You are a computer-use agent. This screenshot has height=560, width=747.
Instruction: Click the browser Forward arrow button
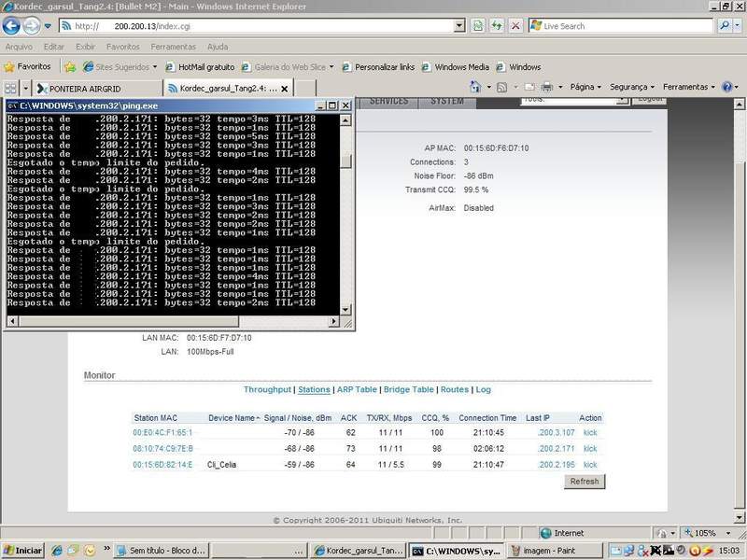pyautogui.click(x=32, y=26)
